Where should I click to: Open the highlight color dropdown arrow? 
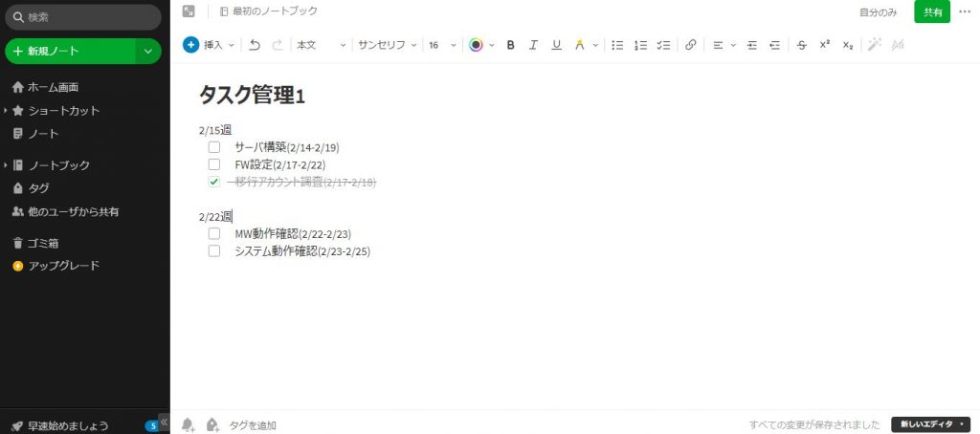(595, 45)
